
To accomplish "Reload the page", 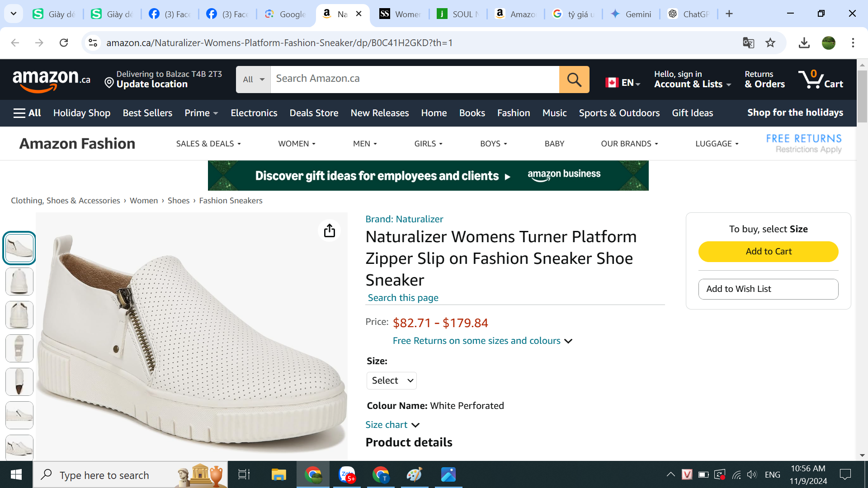I will point(64,43).
